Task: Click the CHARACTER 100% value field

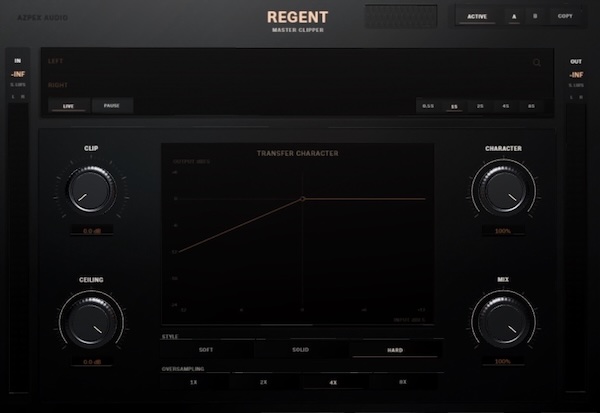Action: tap(503, 231)
